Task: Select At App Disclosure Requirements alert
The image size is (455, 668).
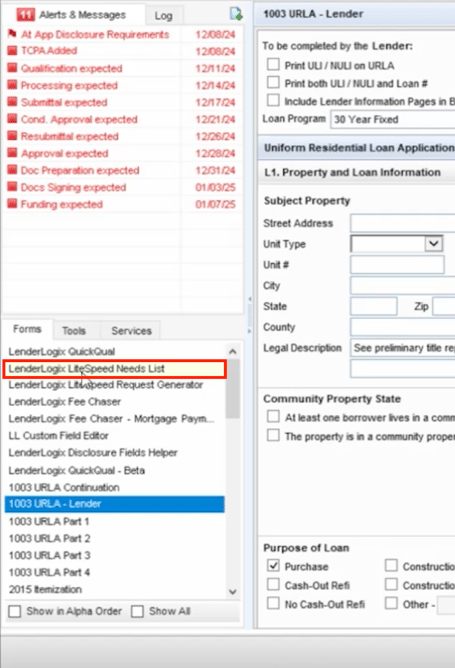Action: click(x=122, y=34)
